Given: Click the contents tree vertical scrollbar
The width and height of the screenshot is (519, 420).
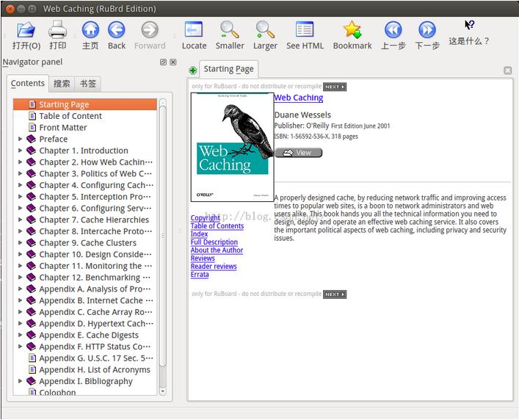Looking at the screenshot, I should 162,235.
